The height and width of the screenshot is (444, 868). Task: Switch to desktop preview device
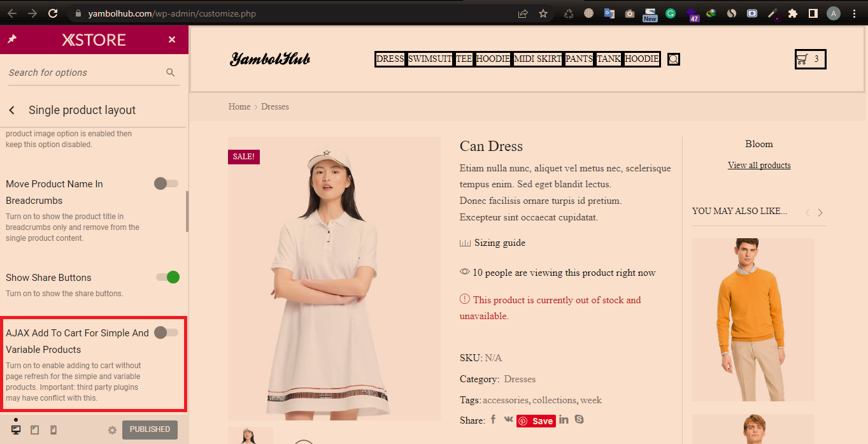pyautogui.click(x=16, y=430)
